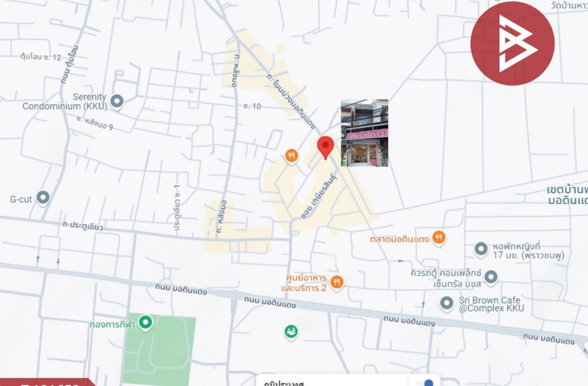Select the หอพักหญิงที่ 17 marker

tap(481, 249)
